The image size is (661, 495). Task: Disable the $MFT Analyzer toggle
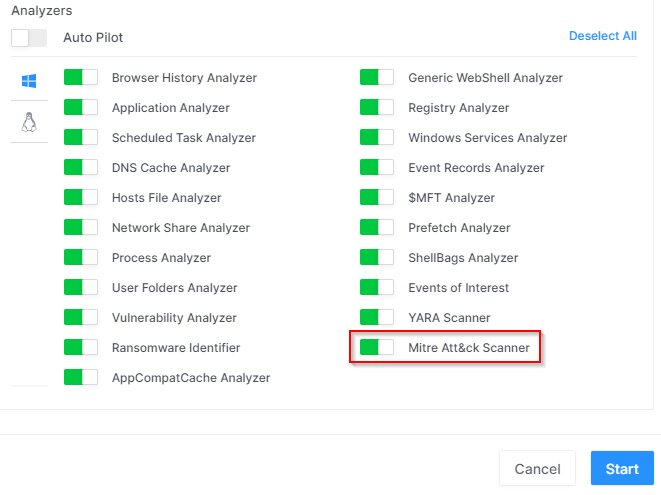[x=377, y=197]
